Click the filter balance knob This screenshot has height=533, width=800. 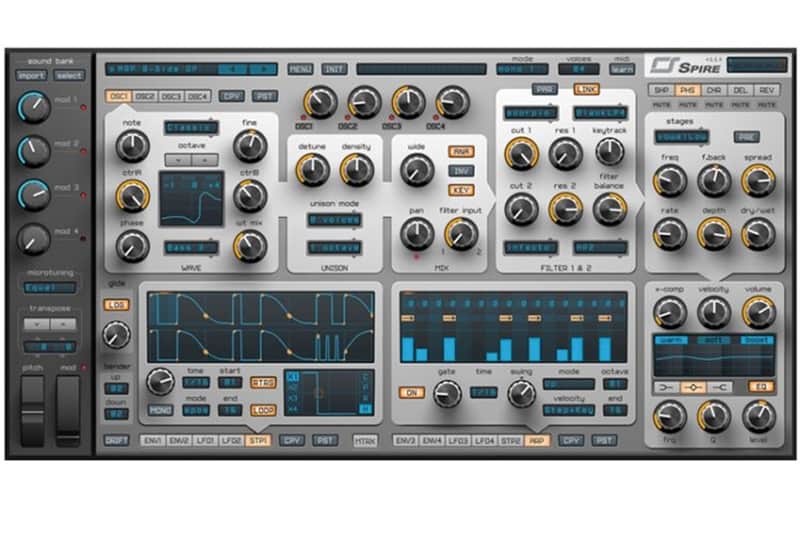click(x=610, y=209)
